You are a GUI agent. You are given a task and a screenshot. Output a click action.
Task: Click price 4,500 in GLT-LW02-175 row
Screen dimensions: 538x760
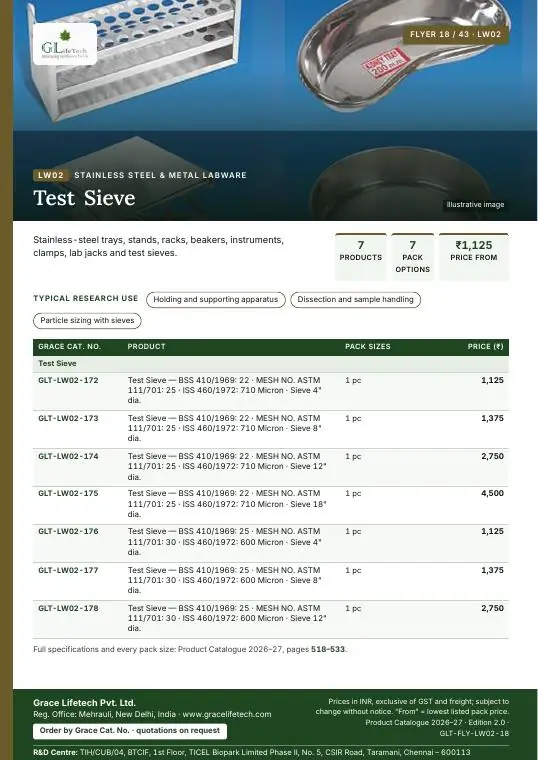[x=492, y=493]
